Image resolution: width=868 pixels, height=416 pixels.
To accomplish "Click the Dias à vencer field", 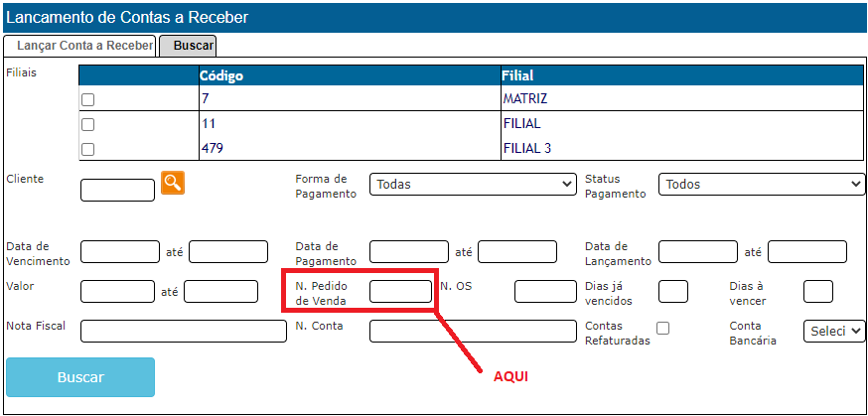I will point(817,291).
